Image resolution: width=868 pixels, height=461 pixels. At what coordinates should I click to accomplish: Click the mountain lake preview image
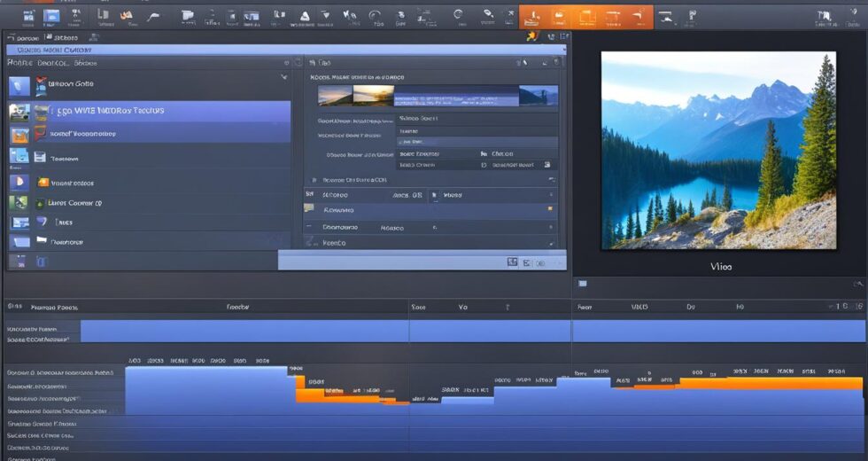(x=718, y=151)
